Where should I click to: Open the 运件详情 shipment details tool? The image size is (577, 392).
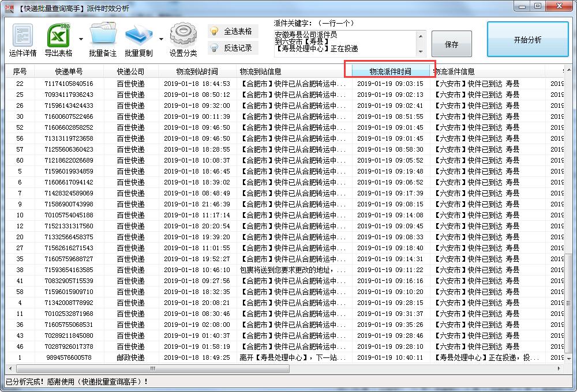tap(22, 38)
